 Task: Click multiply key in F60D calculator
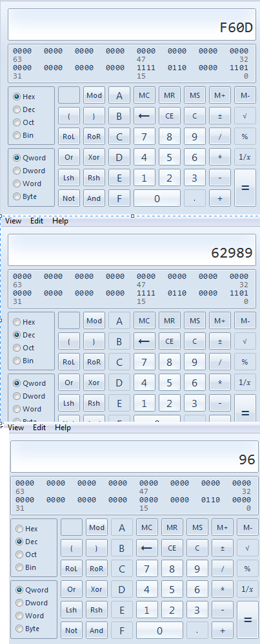[220, 157]
